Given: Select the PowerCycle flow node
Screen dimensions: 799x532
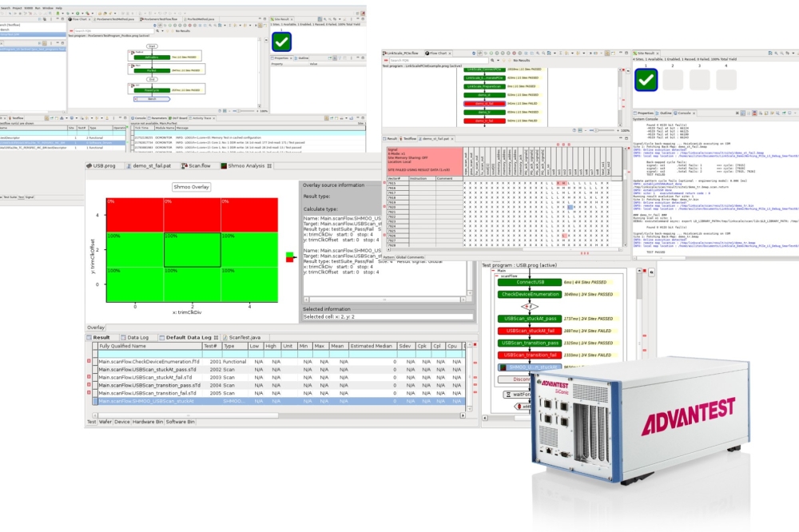Looking at the screenshot, I should tap(151, 90).
